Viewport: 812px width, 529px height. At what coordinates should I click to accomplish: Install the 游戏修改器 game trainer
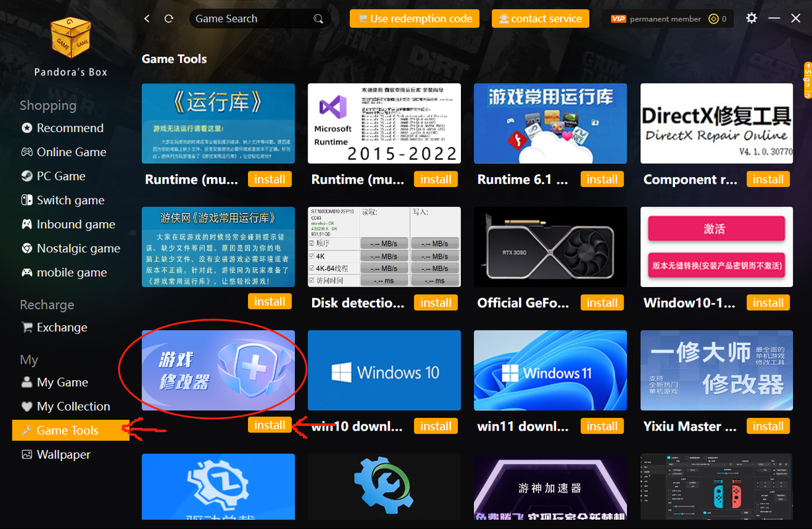(x=270, y=425)
